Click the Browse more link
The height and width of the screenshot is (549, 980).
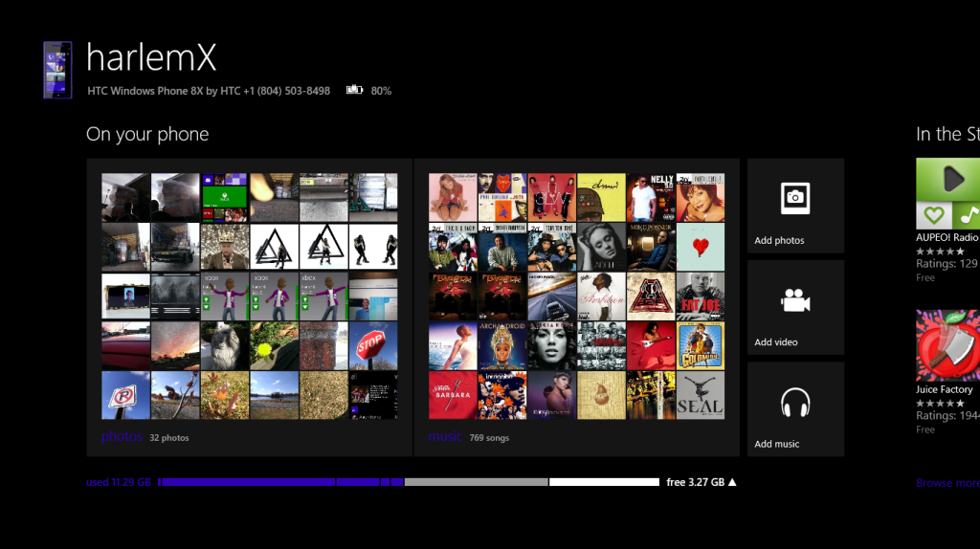click(x=947, y=483)
